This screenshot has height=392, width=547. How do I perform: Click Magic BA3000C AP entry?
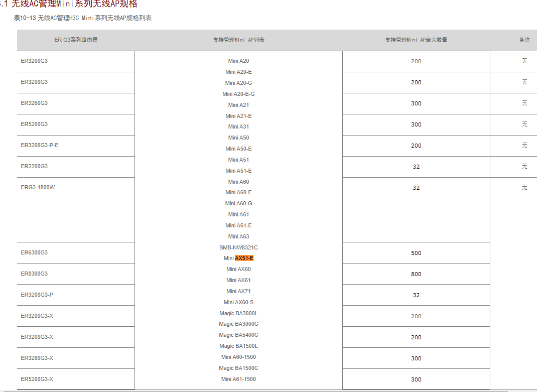coord(238,324)
